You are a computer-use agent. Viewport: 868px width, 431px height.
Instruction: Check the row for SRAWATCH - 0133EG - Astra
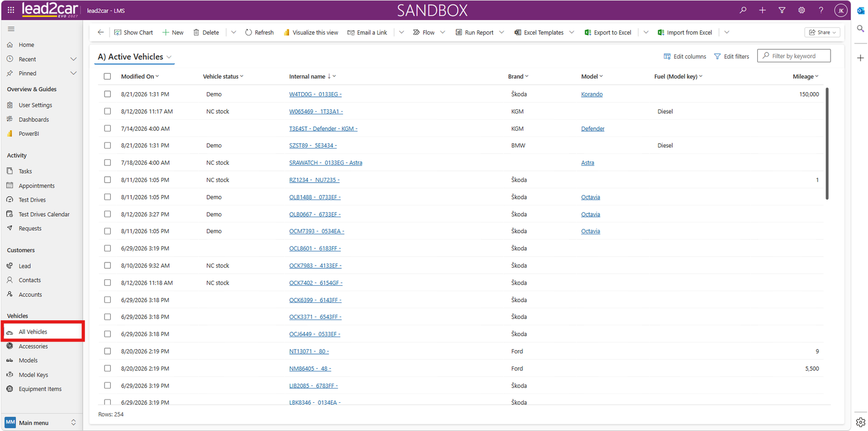107,163
